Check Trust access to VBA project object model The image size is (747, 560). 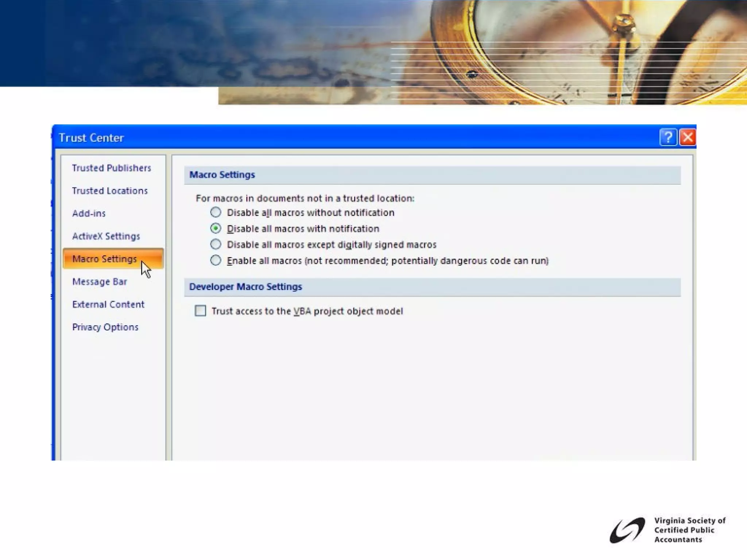200,311
